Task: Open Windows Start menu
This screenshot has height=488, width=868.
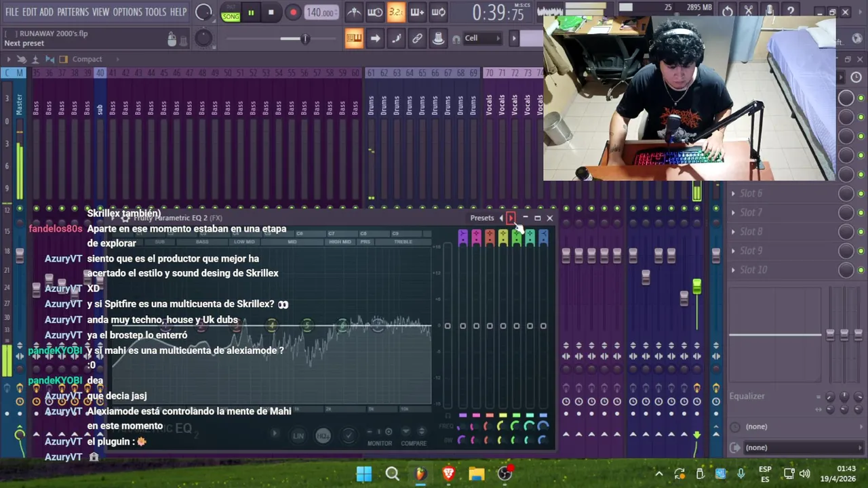Action: pos(364,474)
